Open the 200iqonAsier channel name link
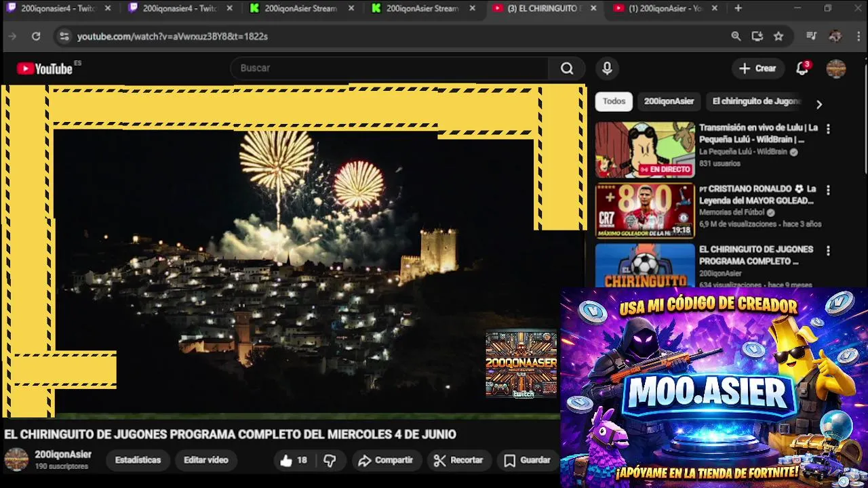Viewport: 868px width, 488px height. point(63,455)
